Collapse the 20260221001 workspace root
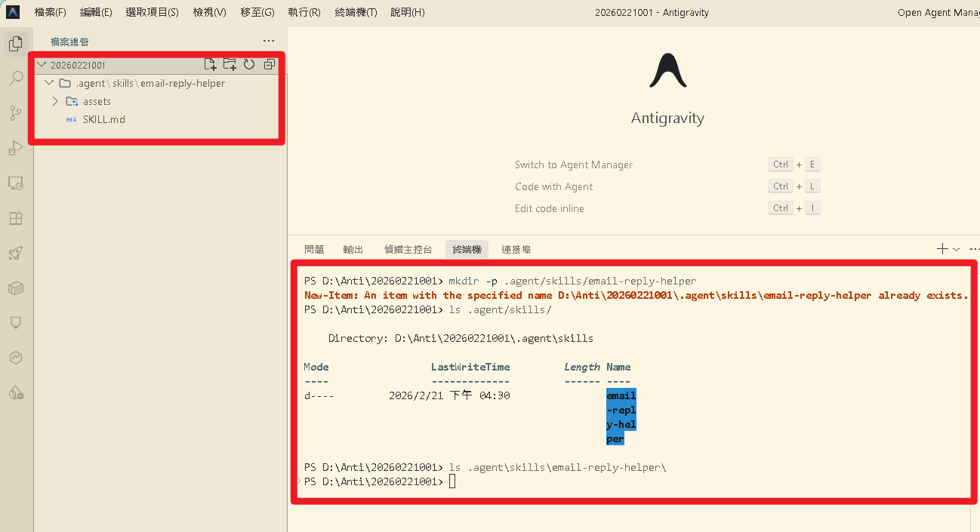This screenshot has width=980, height=532. pos(42,65)
